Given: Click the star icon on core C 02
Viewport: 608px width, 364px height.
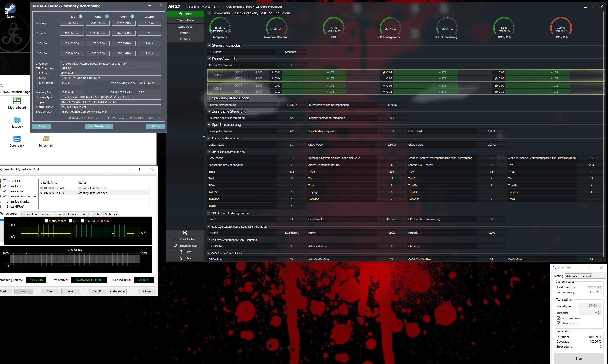Looking at the screenshot, I should [x=384, y=72].
